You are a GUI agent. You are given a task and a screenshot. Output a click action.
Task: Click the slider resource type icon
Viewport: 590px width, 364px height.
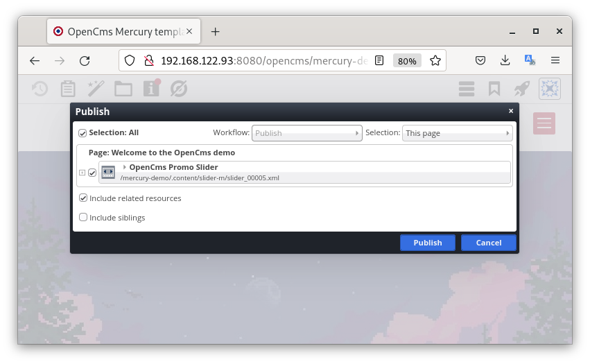[x=108, y=172]
